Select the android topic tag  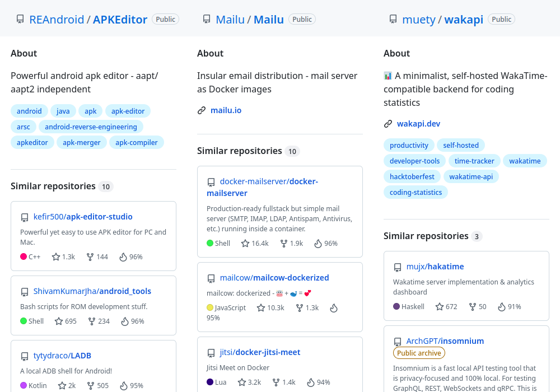click(x=29, y=111)
